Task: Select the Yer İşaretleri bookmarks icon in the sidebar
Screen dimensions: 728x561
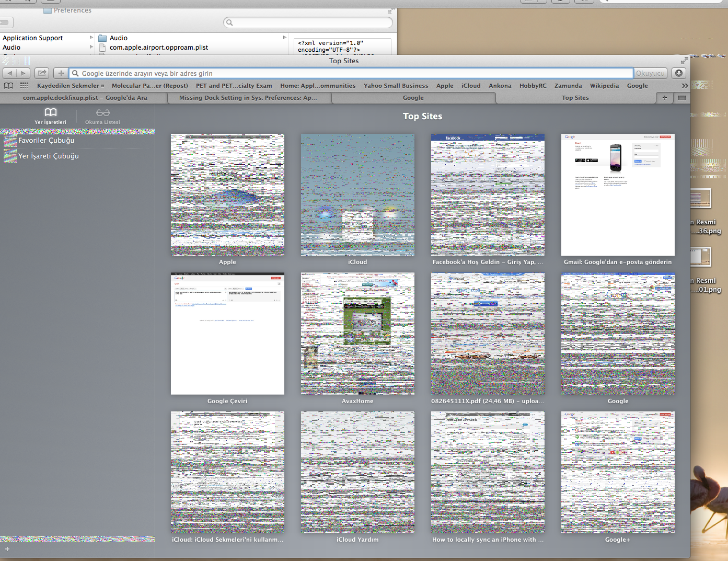Action: click(x=51, y=116)
